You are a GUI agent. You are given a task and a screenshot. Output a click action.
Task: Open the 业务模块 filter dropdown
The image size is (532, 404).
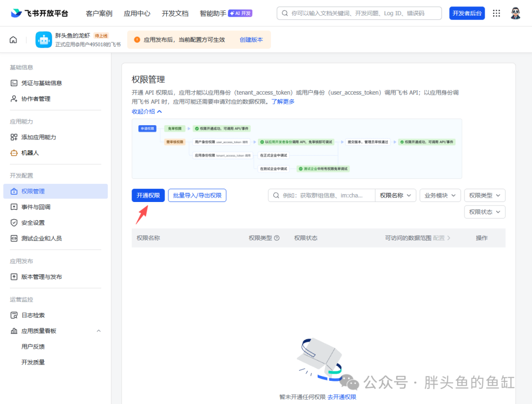click(x=440, y=196)
